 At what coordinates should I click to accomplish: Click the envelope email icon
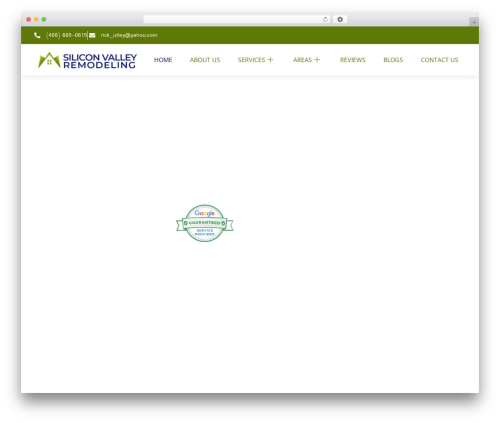pos(92,35)
